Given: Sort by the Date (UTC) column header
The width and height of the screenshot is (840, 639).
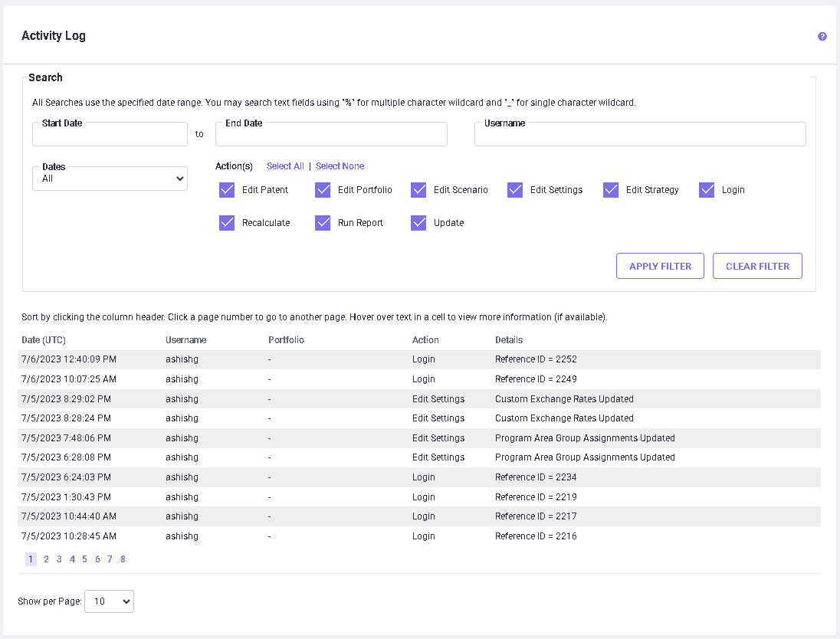Looking at the screenshot, I should click(44, 340).
